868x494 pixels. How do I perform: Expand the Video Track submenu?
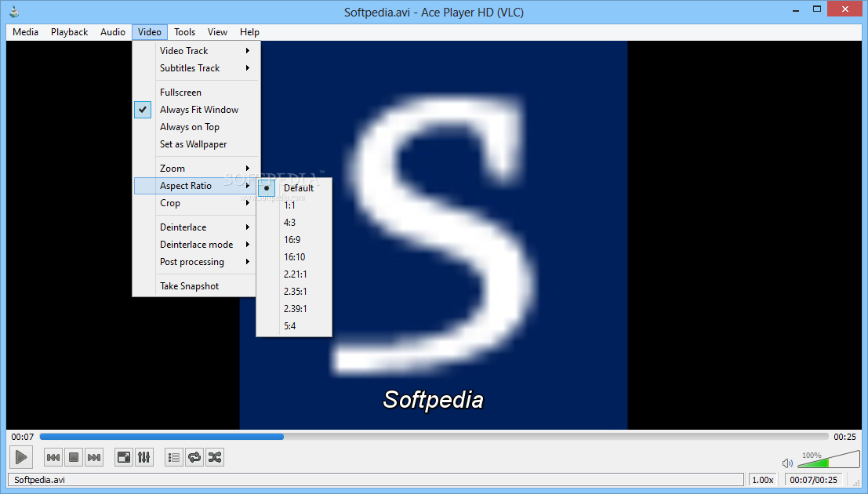tap(197, 50)
